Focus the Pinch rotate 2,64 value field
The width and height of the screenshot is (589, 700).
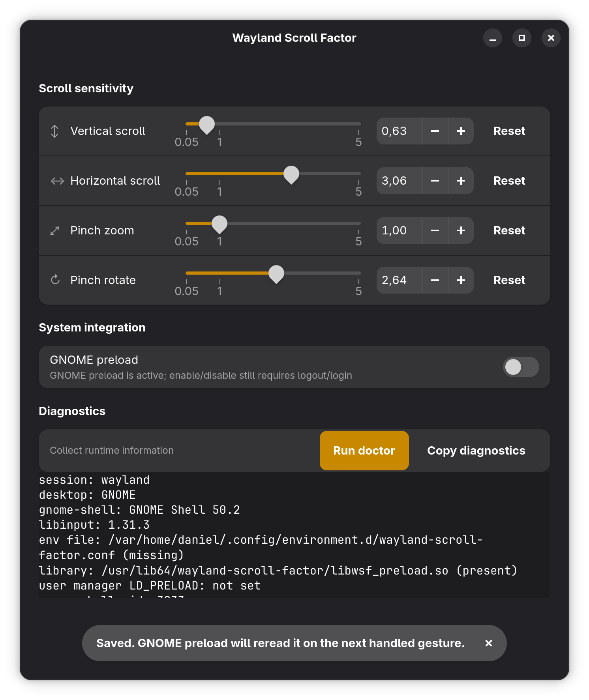[x=399, y=280]
